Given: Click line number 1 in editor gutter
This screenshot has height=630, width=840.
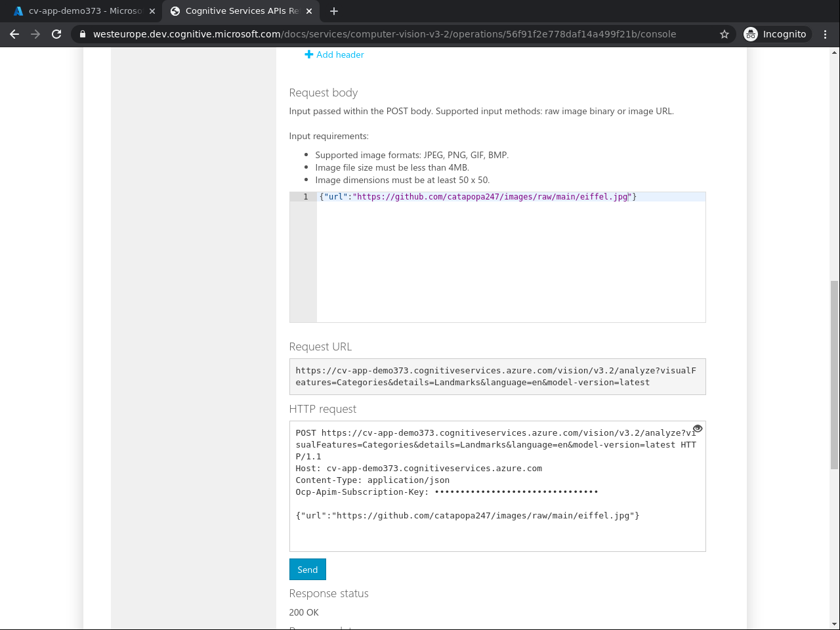Looking at the screenshot, I should (x=305, y=197).
